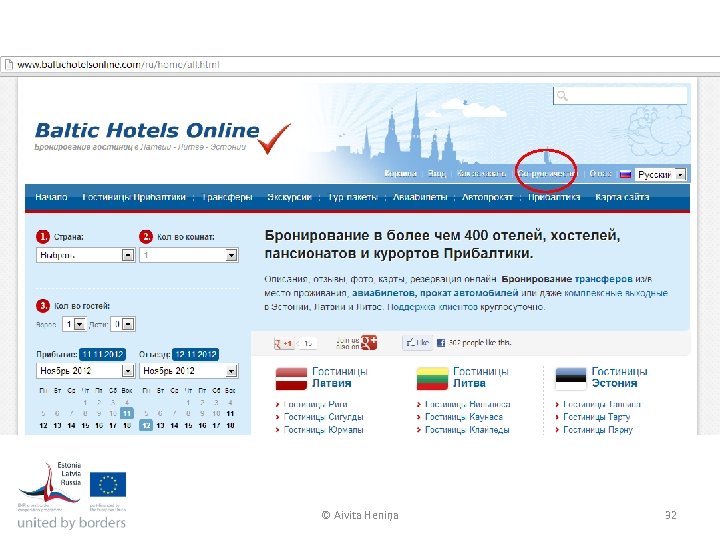
Task: Click the Russian flag icon near language selector
Action: (x=625, y=174)
